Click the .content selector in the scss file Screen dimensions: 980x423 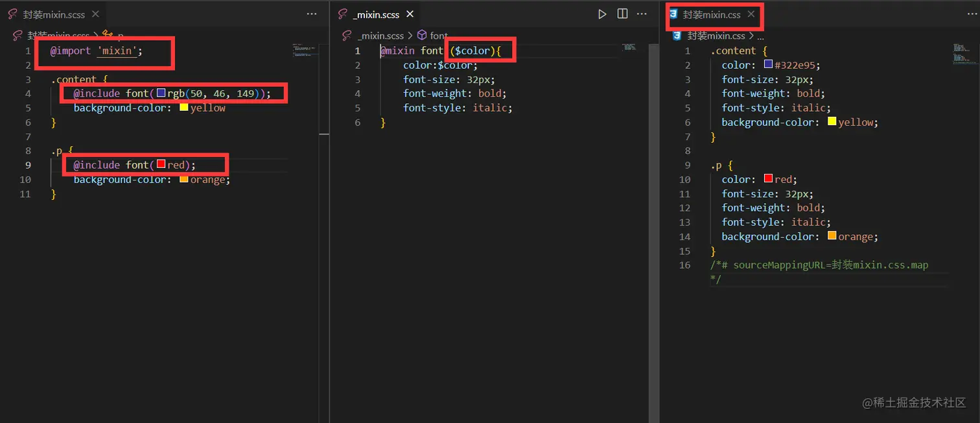[73, 80]
